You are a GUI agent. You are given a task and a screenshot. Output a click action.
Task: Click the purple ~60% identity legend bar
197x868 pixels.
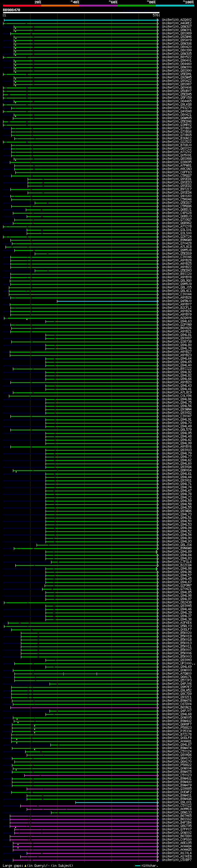pos(98,6)
